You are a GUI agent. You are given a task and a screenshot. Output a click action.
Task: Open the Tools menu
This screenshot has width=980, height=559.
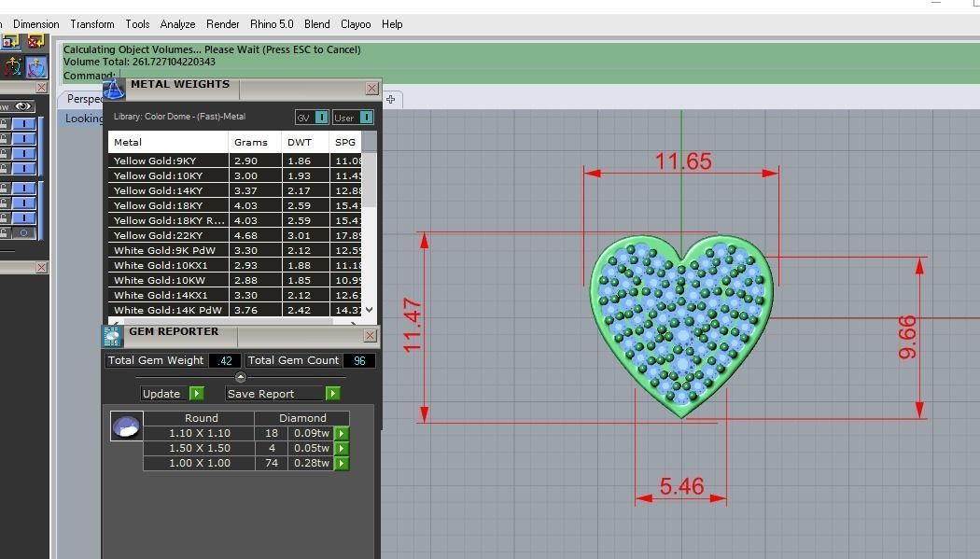137,24
